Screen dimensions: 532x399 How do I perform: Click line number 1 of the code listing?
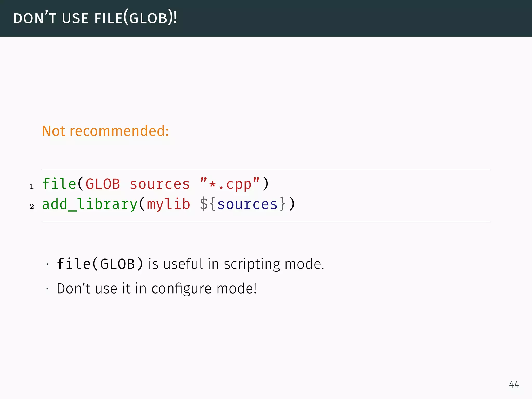(32, 187)
